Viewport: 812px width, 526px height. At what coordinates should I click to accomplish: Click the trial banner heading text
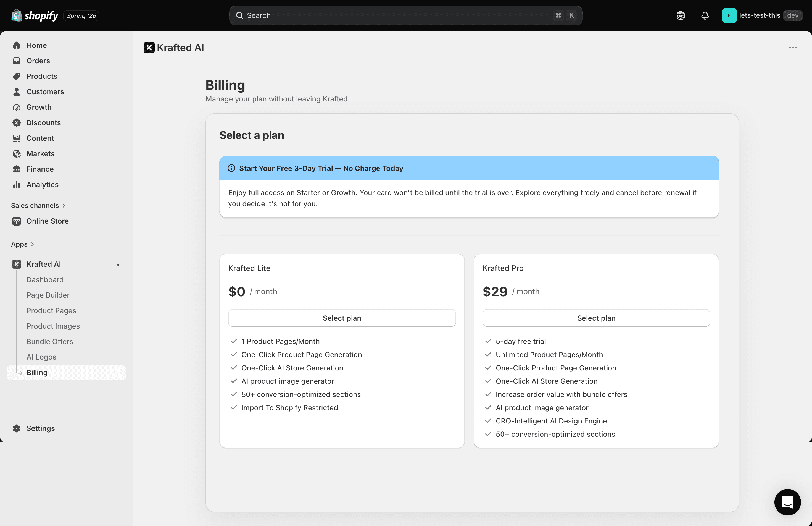(321, 168)
